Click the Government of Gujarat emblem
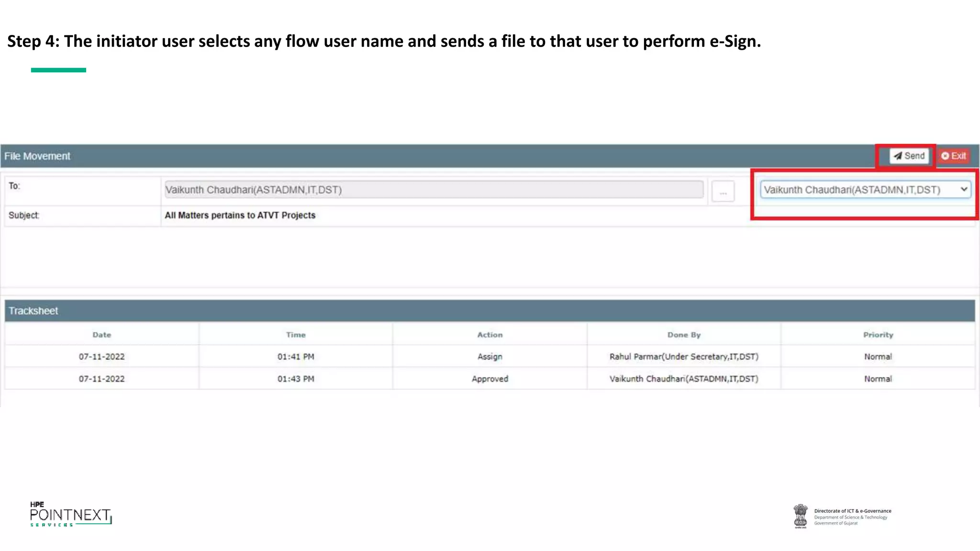This screenshot has width=980, height=551. point(800,516)
